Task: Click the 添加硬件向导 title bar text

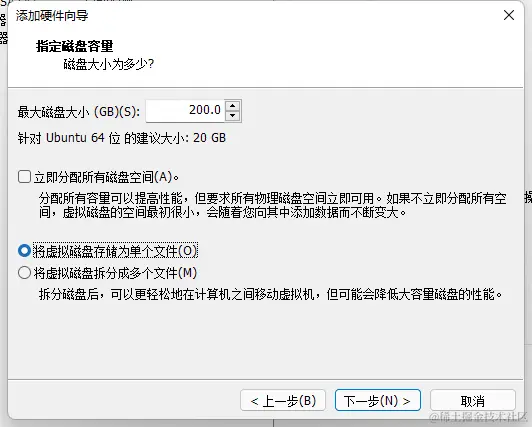Action: pos(52,16)
